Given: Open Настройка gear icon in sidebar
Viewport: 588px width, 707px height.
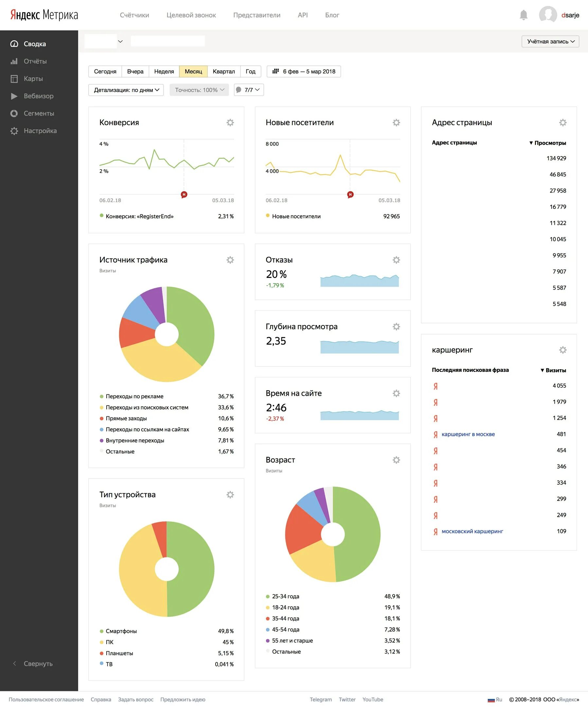Looking at the screenshot, I should pyautogui.click(x=14, y=131).
